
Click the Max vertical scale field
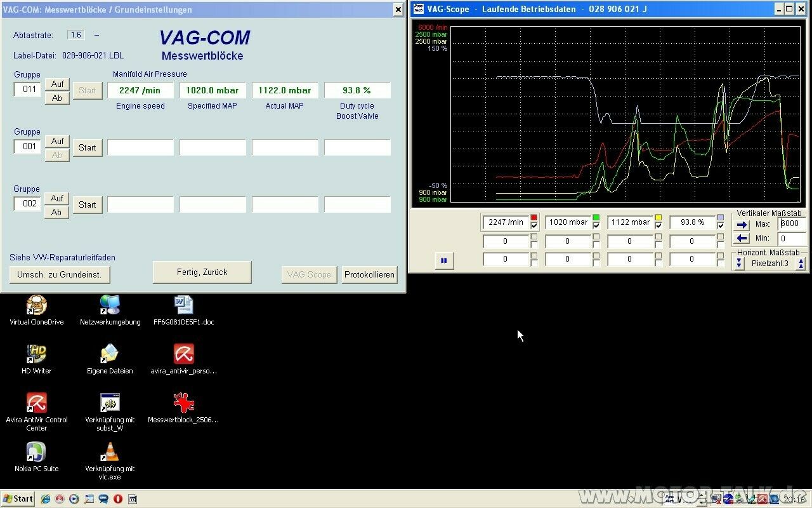(792, 224)
